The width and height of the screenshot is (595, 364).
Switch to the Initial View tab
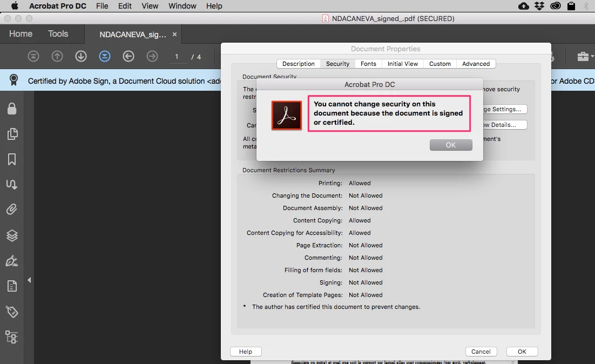pyautogui.click(x=403, y=64)
